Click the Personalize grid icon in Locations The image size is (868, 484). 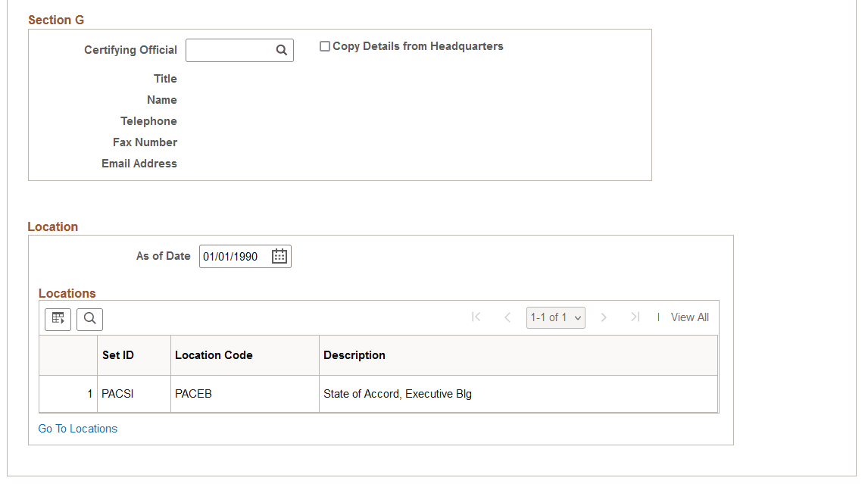click(x=58, y=319)
